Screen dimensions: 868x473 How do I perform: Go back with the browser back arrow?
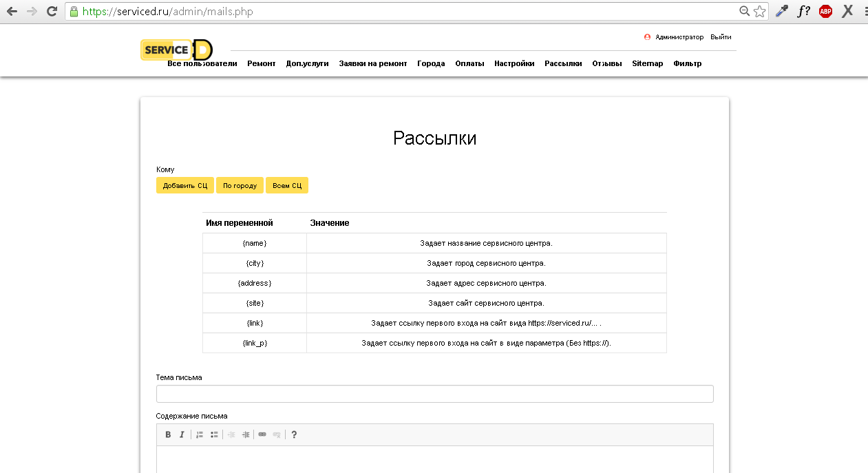pos(12,11)
